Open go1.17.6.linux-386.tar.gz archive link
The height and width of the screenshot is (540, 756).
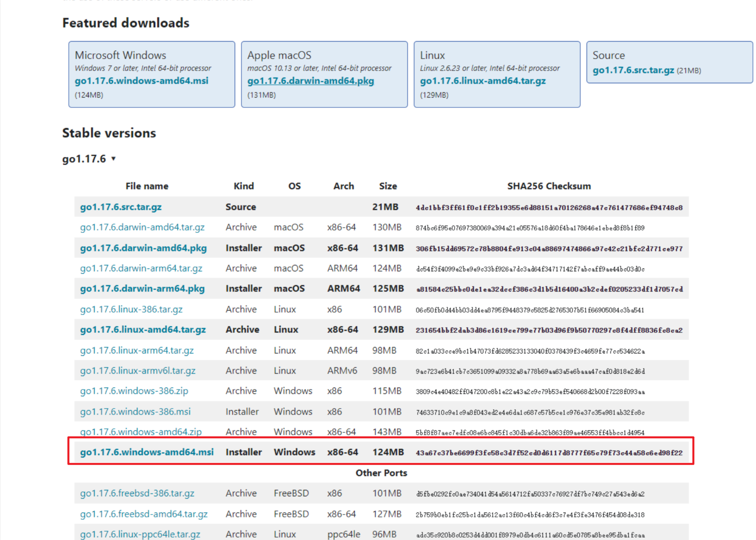131,309
